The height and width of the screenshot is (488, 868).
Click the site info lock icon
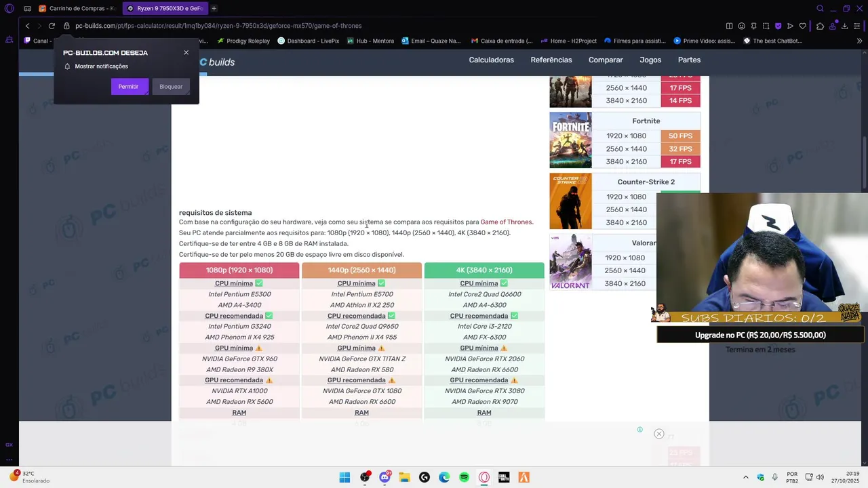[66, 26]
